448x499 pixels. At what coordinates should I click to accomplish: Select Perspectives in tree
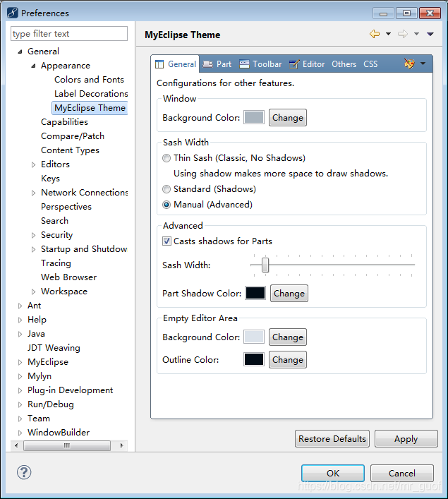66,207
